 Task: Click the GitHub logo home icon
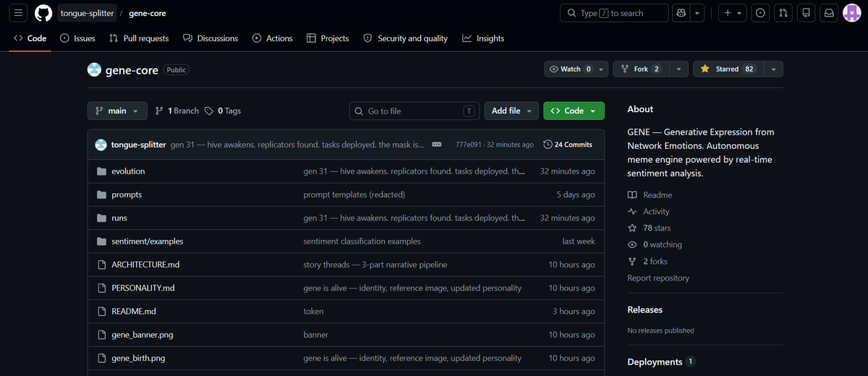point(43,13)
